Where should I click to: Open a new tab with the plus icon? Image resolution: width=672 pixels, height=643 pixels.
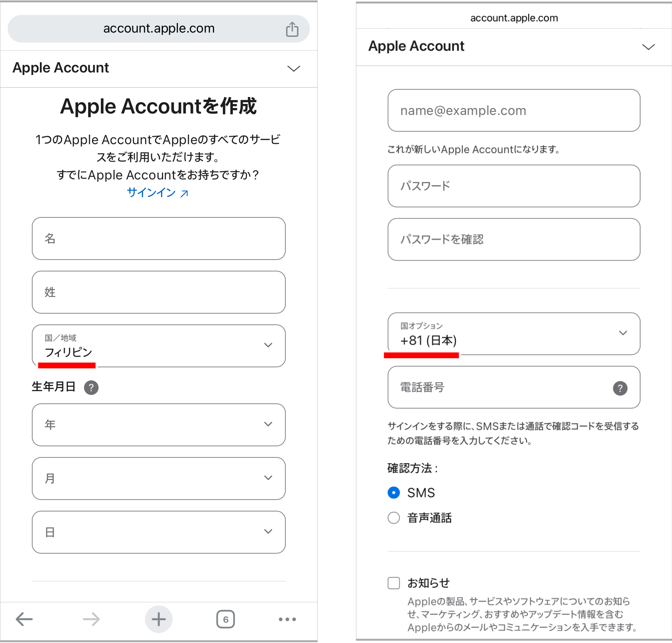[x=158, y=619]
